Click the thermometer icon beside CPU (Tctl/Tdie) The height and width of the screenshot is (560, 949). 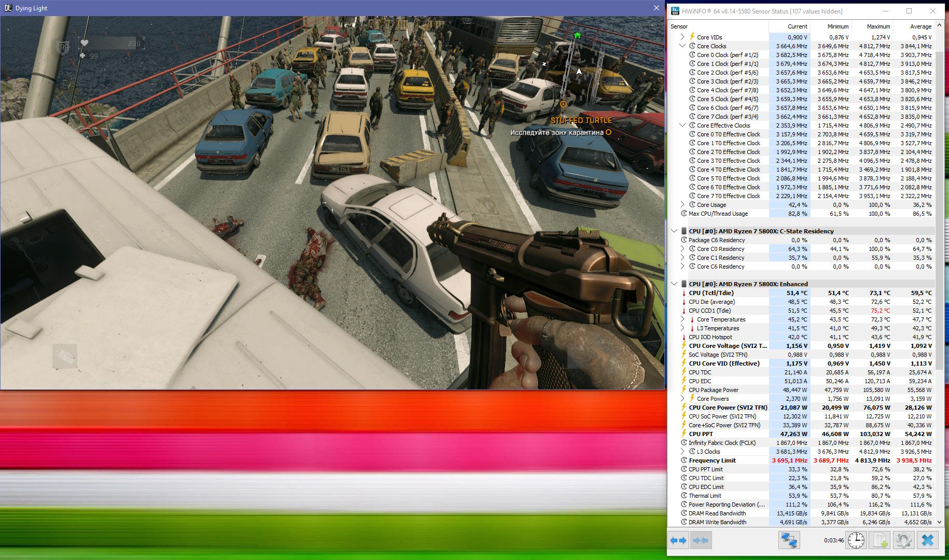point(684,293)
